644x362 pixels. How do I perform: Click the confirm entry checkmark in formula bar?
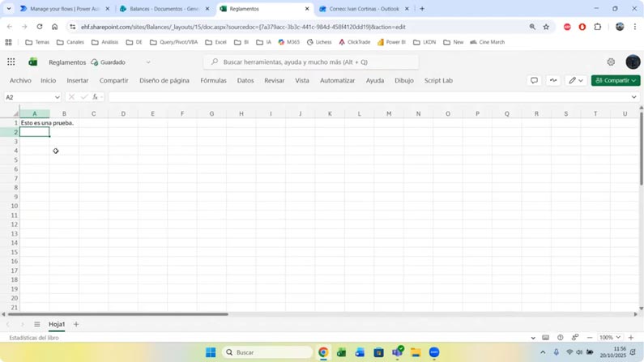pyautogui.click(x=84, y=97)
